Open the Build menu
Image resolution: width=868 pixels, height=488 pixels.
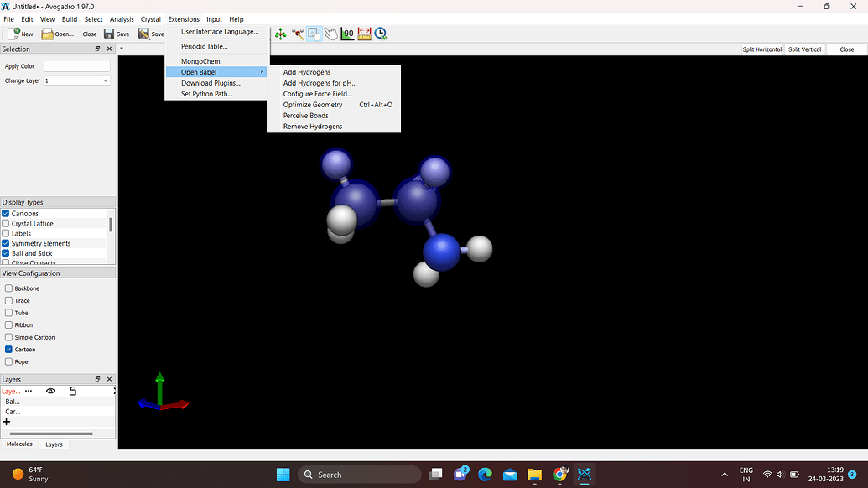pos(70,19)
